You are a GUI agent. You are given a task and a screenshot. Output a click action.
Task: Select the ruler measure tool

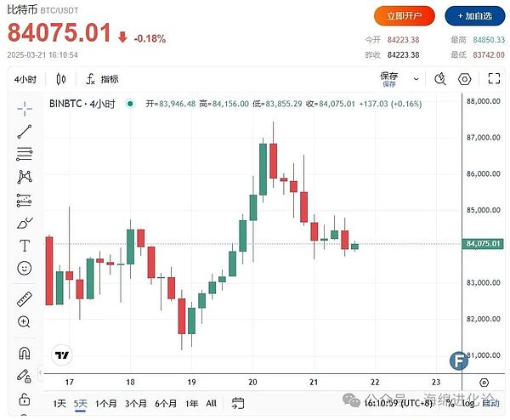point(25,299)
